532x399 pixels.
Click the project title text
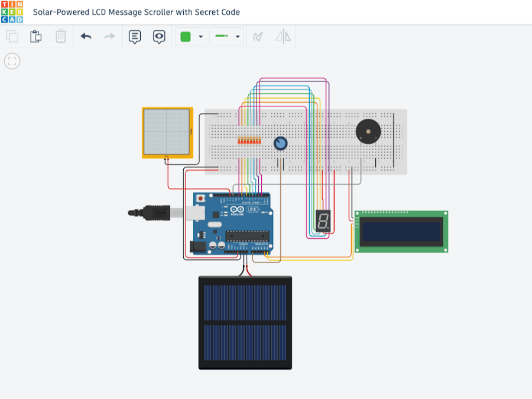click(x=137, y=12)
